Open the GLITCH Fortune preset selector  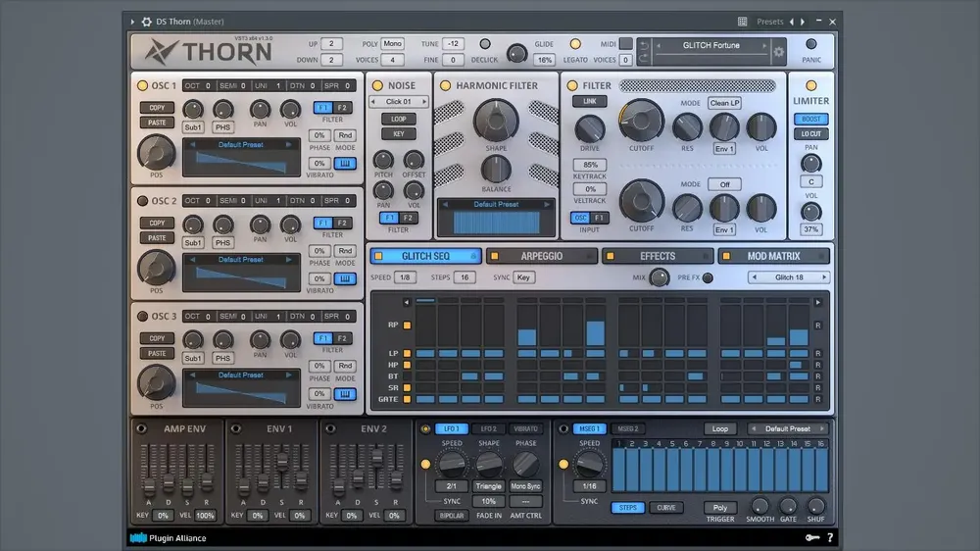tap(711, 46)
